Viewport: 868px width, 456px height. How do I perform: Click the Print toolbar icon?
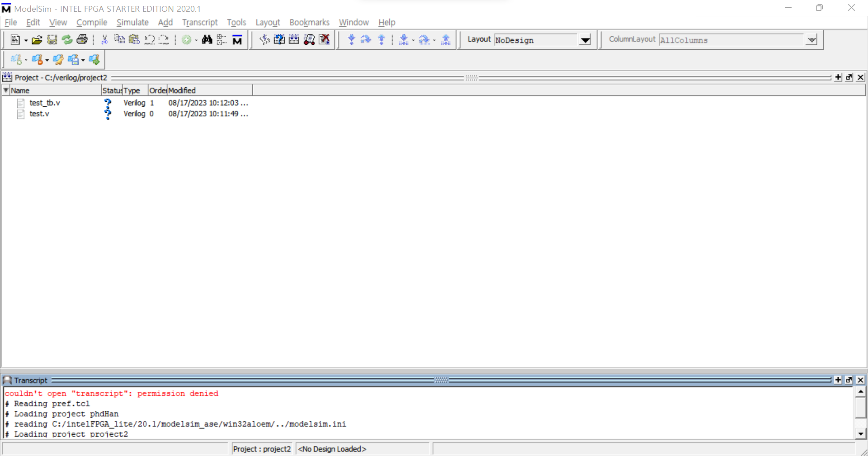click(x=82, y=40)
